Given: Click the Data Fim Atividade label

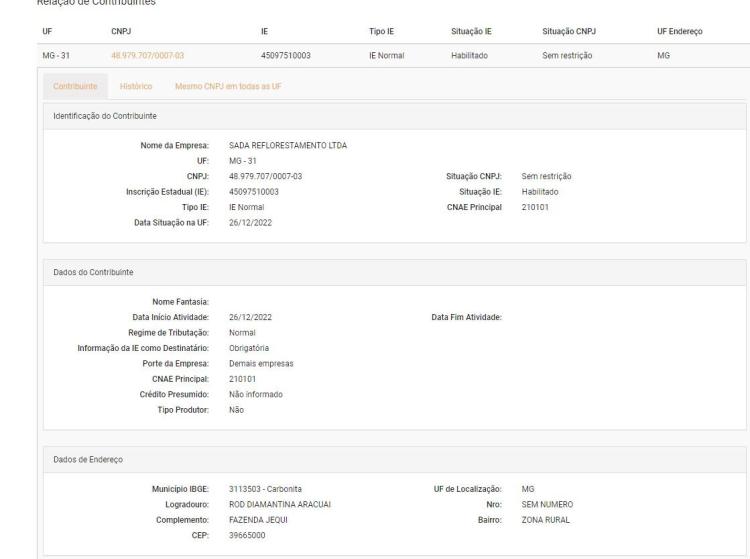Looking at the screenshot, I should pyautogui.click(x=466, y=318).
